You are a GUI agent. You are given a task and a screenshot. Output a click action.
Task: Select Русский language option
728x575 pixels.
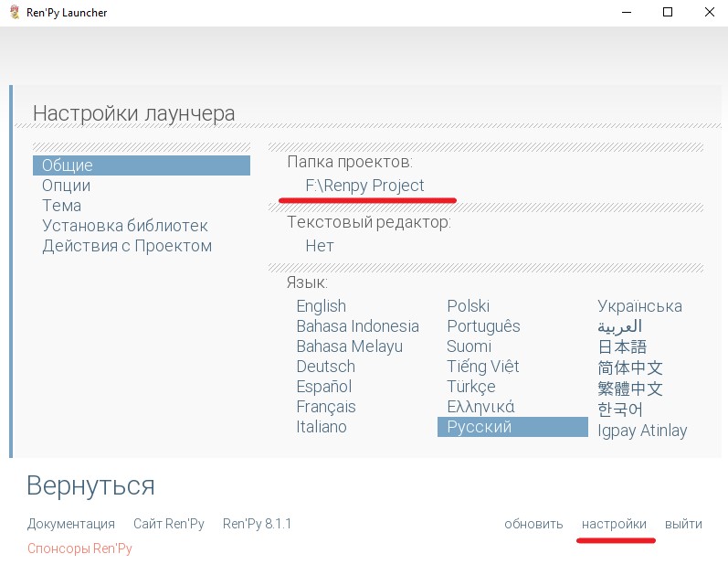480,427
